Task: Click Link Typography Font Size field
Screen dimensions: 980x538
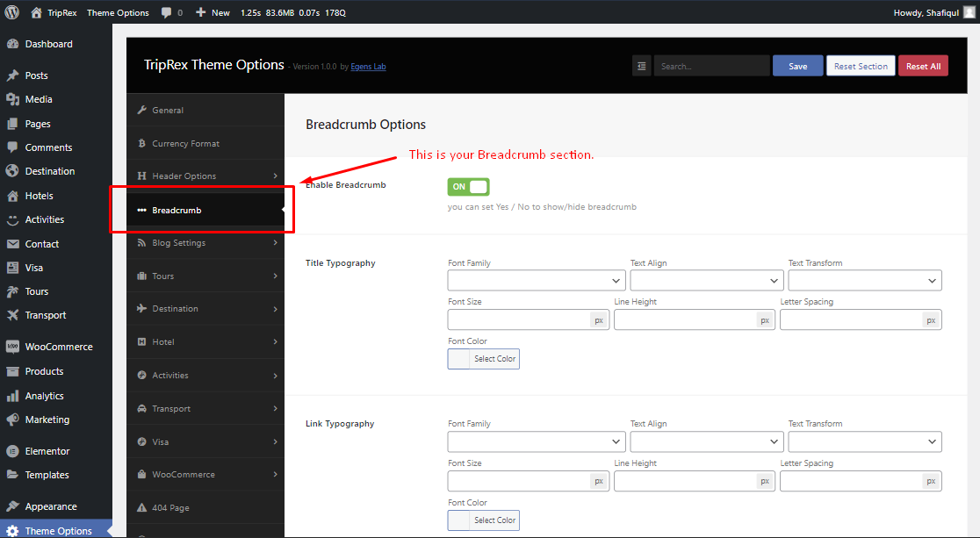Action: point(528,481)
